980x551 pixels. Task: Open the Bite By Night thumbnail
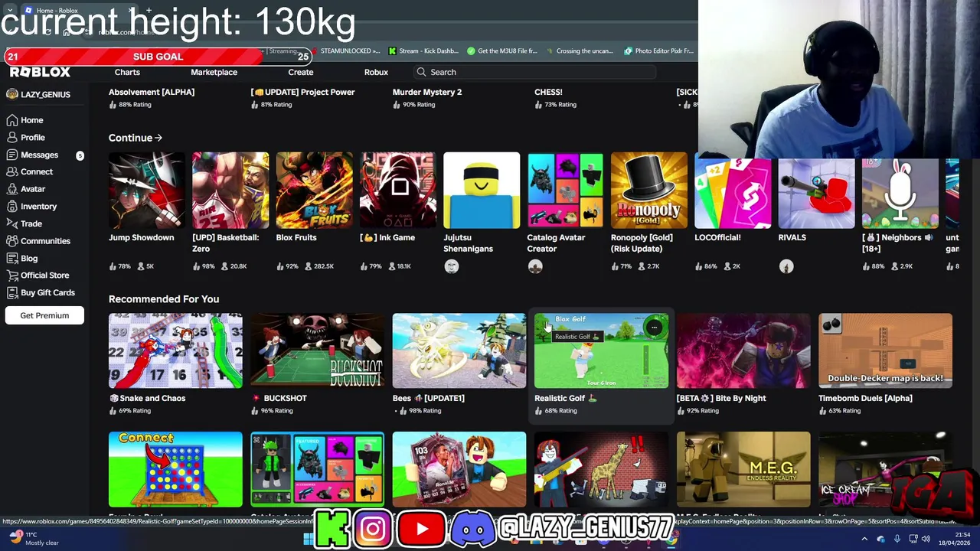point(743,350)
